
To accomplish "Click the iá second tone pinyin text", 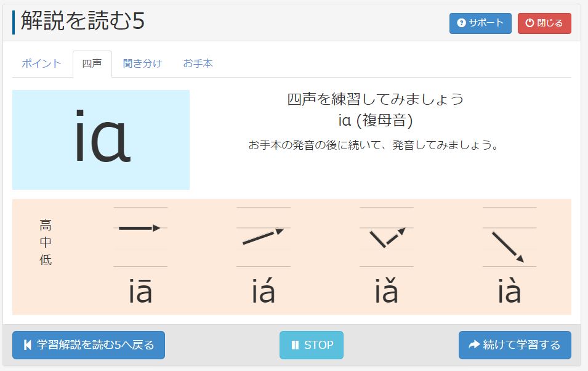I will pos(264,291).
